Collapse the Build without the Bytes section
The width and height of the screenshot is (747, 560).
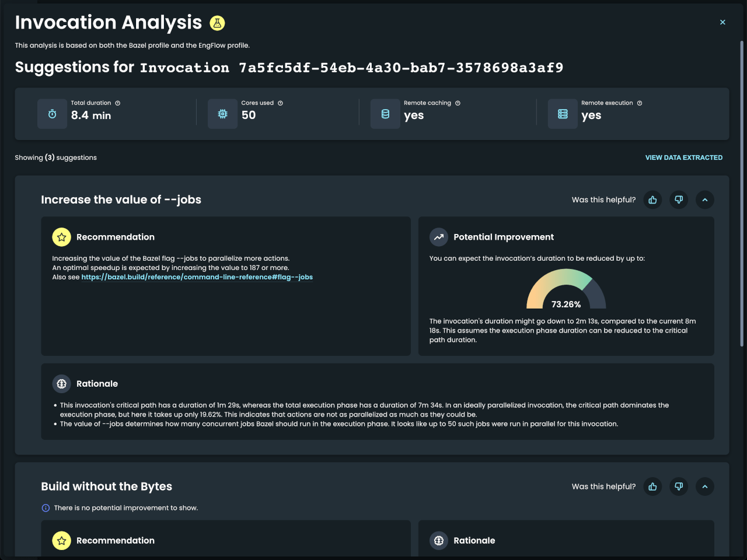[705, 487]
